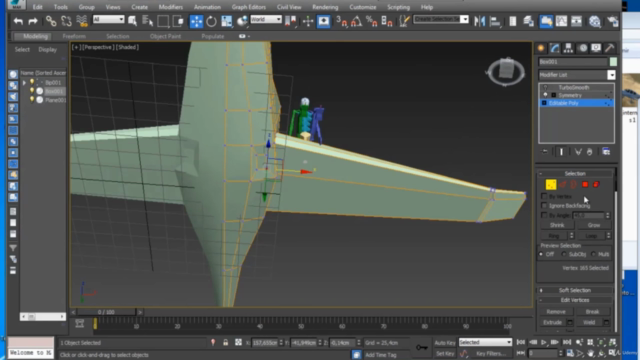Click the Auto Key button

pyautogui.click(x=445, y=343)
